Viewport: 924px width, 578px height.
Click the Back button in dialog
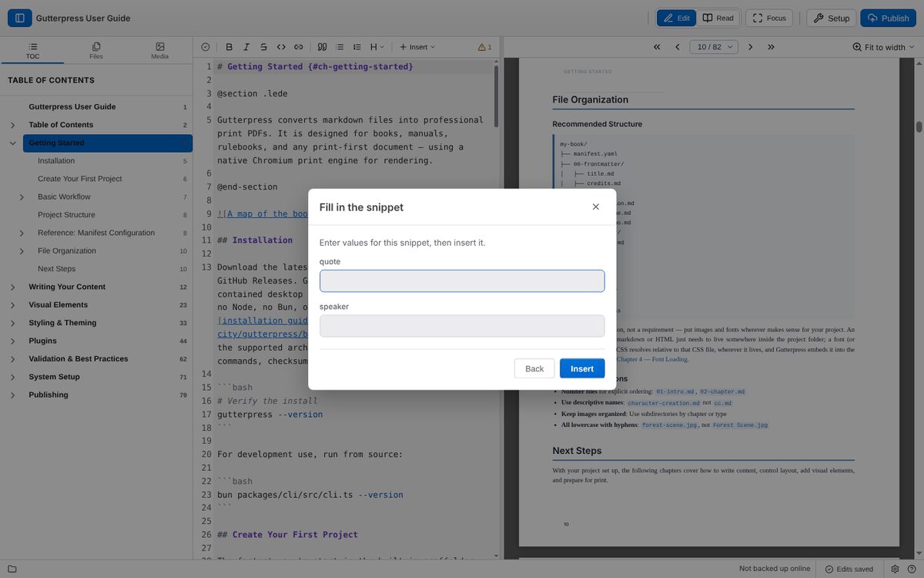(x=534, y=368)
